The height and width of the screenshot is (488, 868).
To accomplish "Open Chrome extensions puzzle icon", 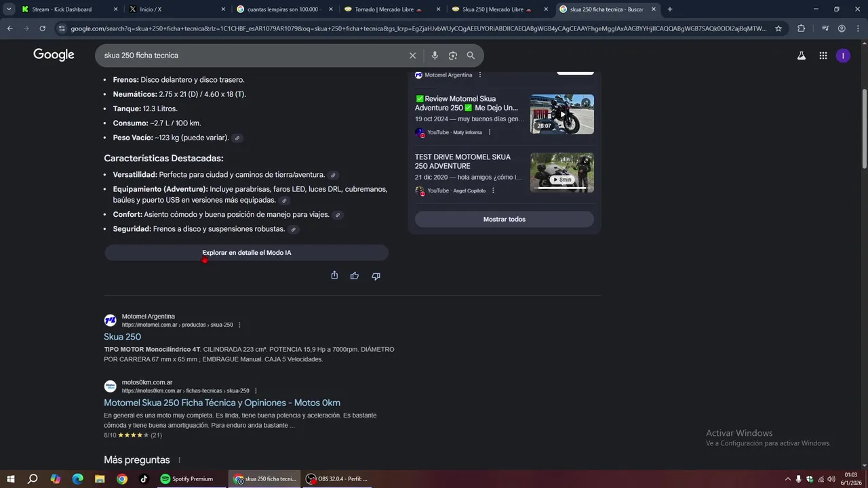I will point(801,28).
